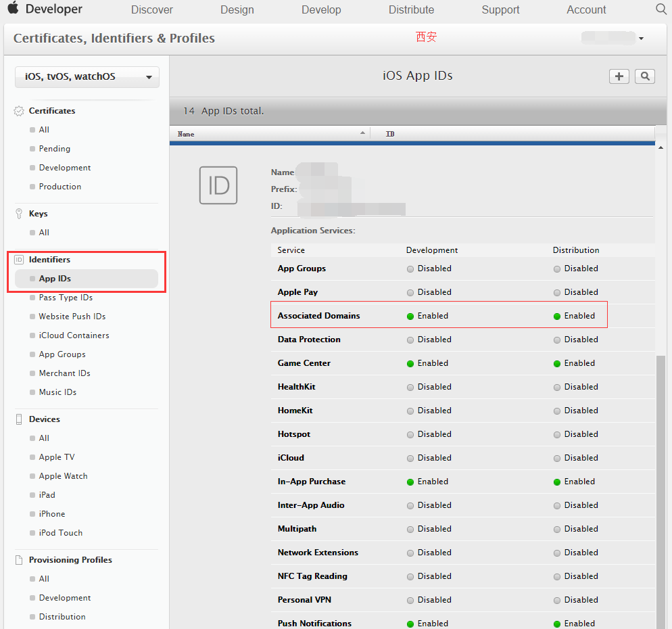
Task: Click the Certificates gear icon
Action: (19, 111)
